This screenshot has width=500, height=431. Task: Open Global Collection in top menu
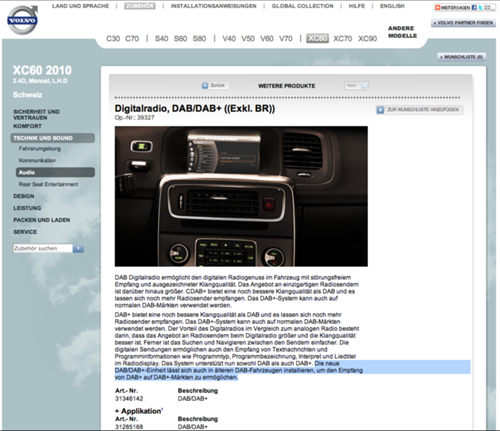[x=302, y=6]
